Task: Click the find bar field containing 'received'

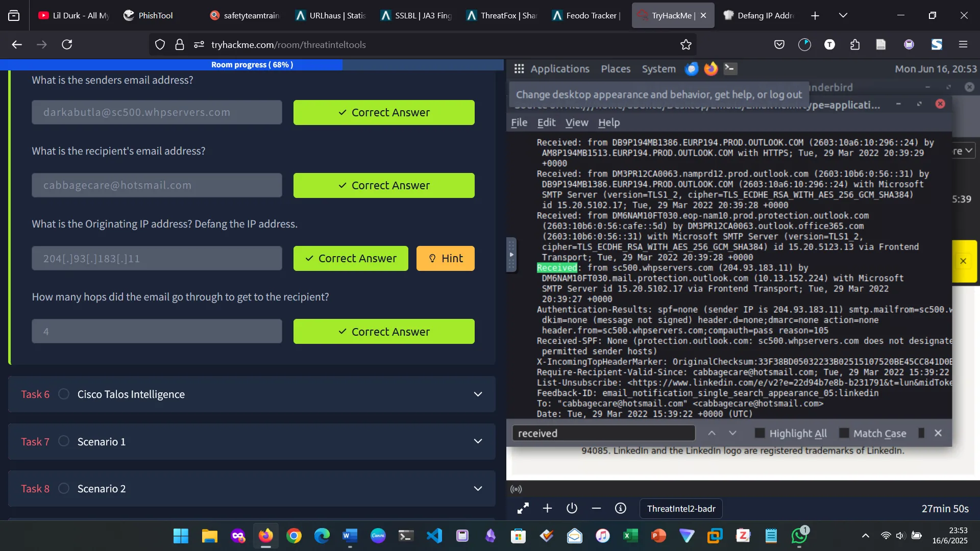Action: pos(603,433)
